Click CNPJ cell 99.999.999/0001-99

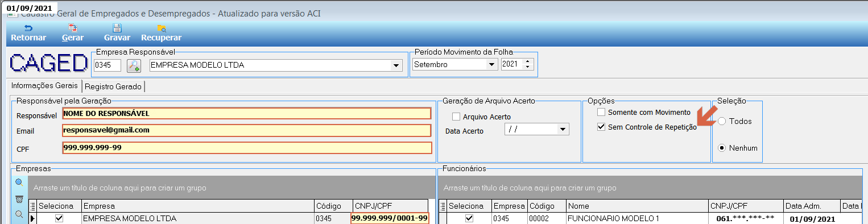coord(390,218)
